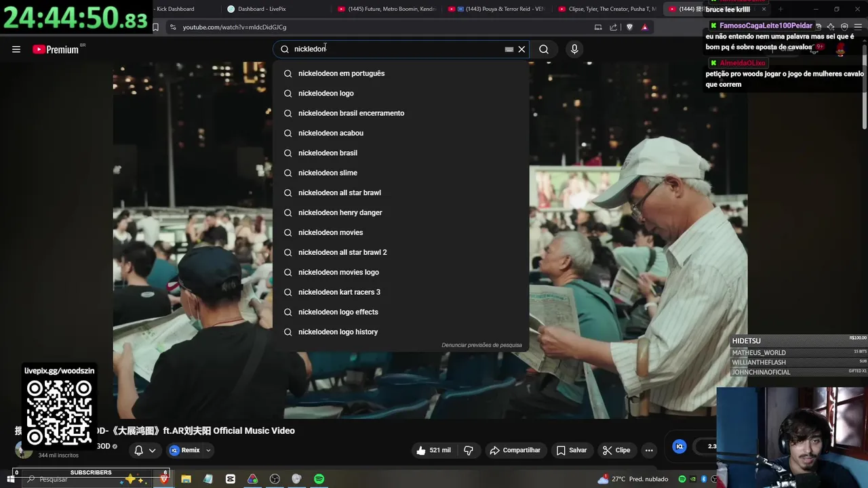The image size is (868, 488).
Task: Like the video showing 521 mil
Action: click(433, 450)
